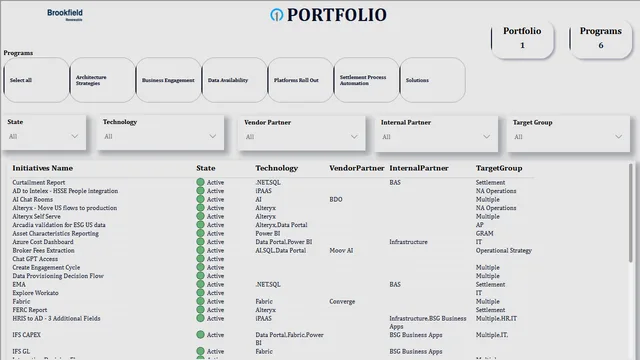Viewport: 640px width, 360px height.
Task: Select AI Chat Rooms initiative
Action: (33, 200)
